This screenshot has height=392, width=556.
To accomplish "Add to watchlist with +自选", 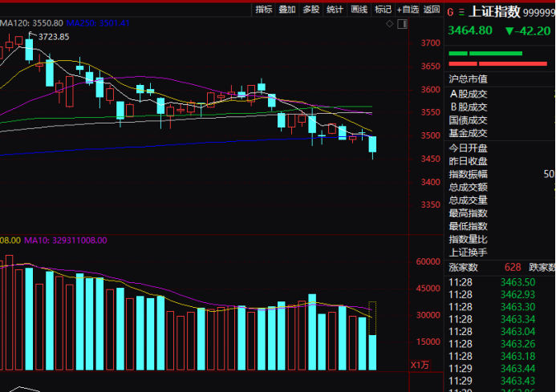I will pos(409,10).
